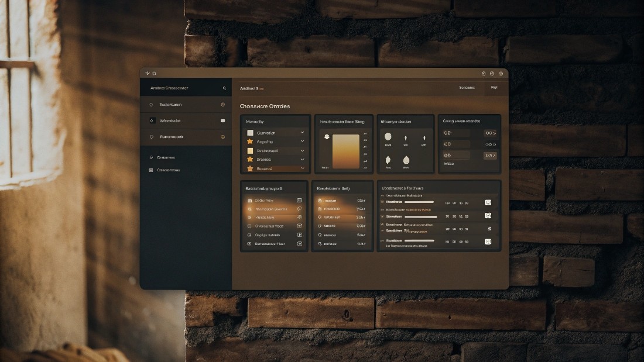Expand the second starred row's chevron in Momaefty
This screenshot has width=644, height=362.
(x=302, y=159)
